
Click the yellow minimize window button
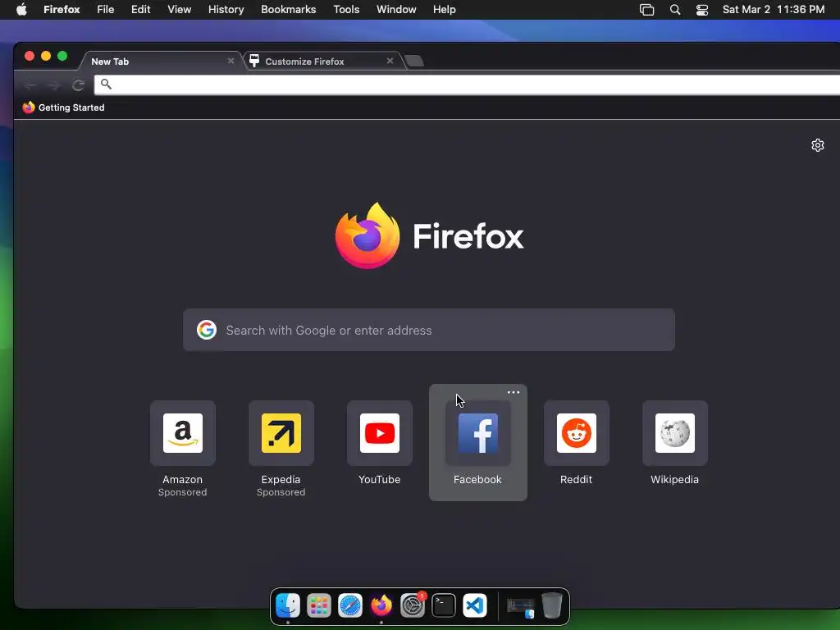point(46,56)
